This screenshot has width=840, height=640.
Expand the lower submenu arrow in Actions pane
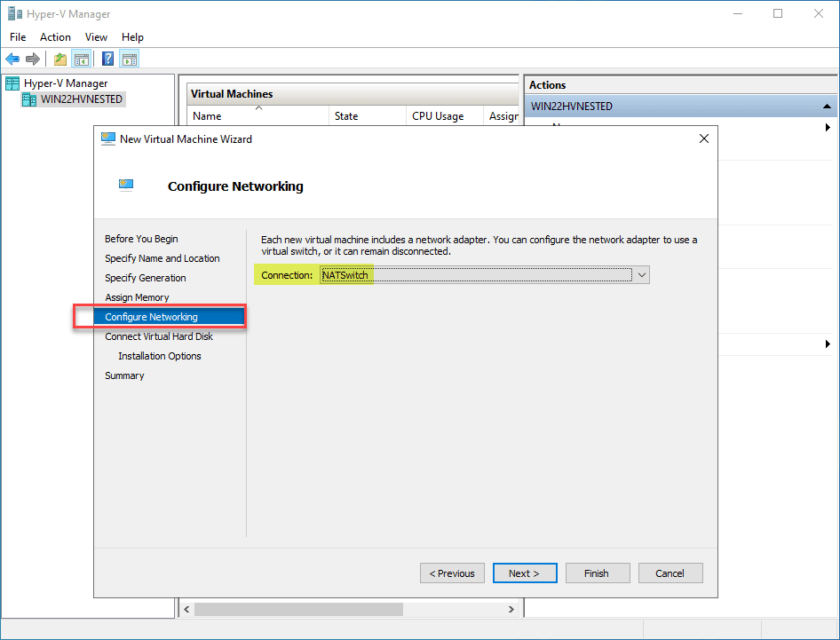(x=828, y=344)
